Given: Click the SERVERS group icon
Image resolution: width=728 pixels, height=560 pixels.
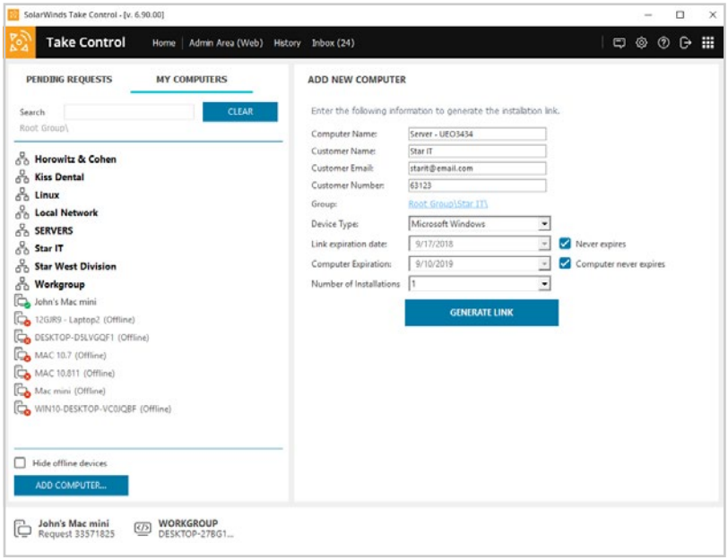Looking at the screenshot, I should (x=22, y=230).
